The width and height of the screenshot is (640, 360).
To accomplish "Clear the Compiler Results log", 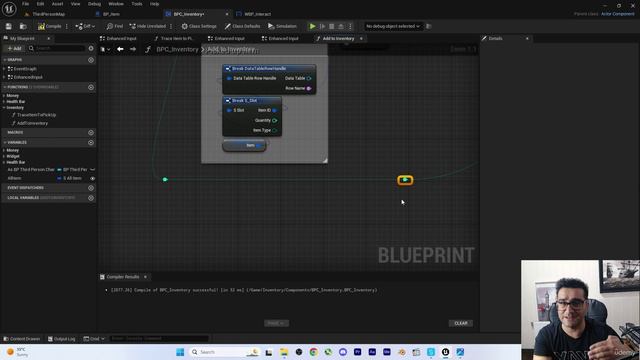I will click(x=461, y=323).
